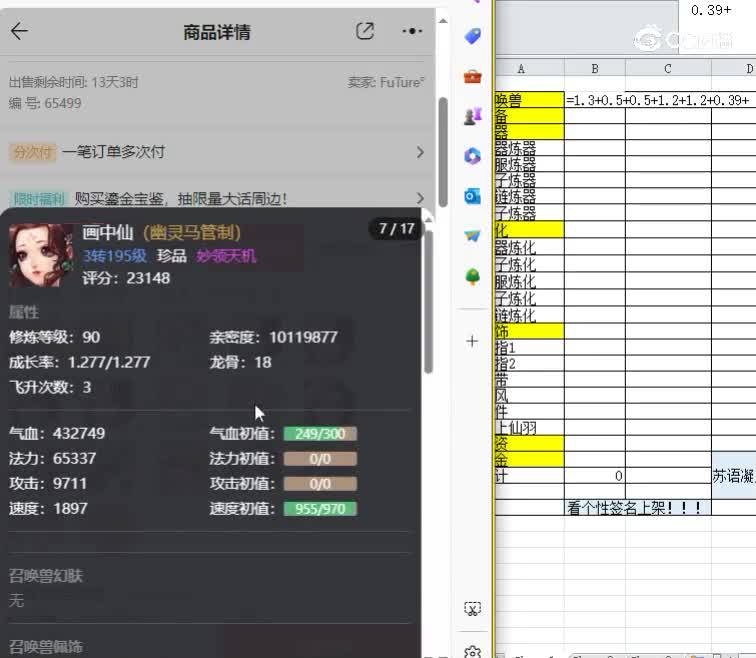756x658 pixels.
Task: Click the 指1 cell in column A
Action: coord(529,348)
